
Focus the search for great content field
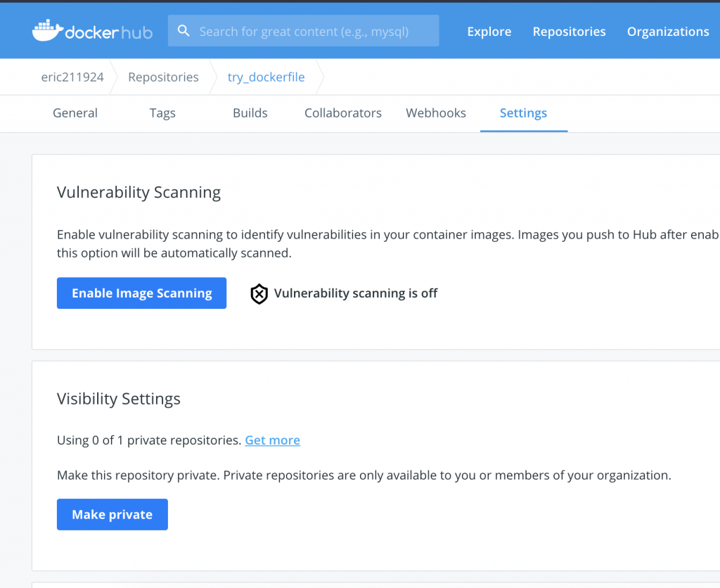[x=304, y=31]
